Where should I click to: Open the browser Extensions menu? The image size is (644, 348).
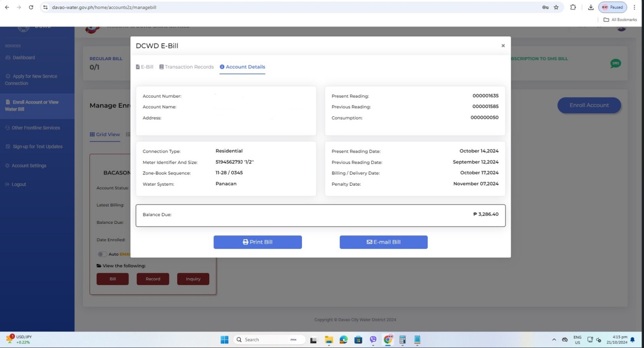(x=573, y=7)
